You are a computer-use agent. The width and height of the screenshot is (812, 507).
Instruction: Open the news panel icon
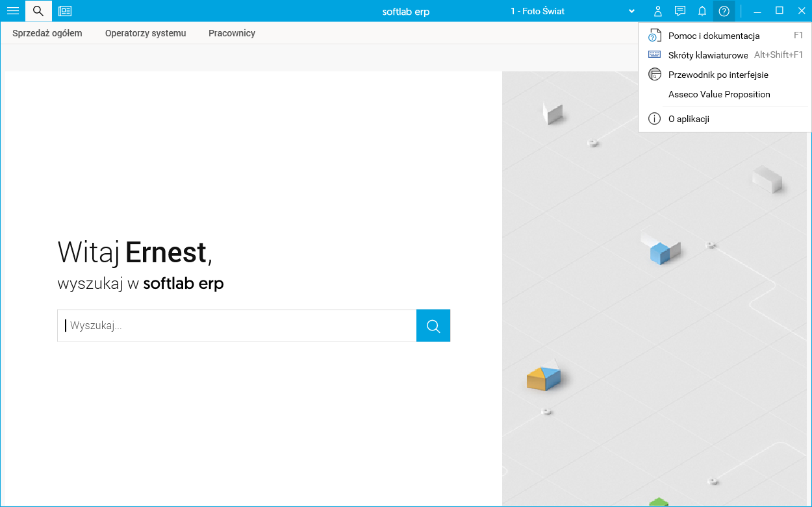[65, 11]
